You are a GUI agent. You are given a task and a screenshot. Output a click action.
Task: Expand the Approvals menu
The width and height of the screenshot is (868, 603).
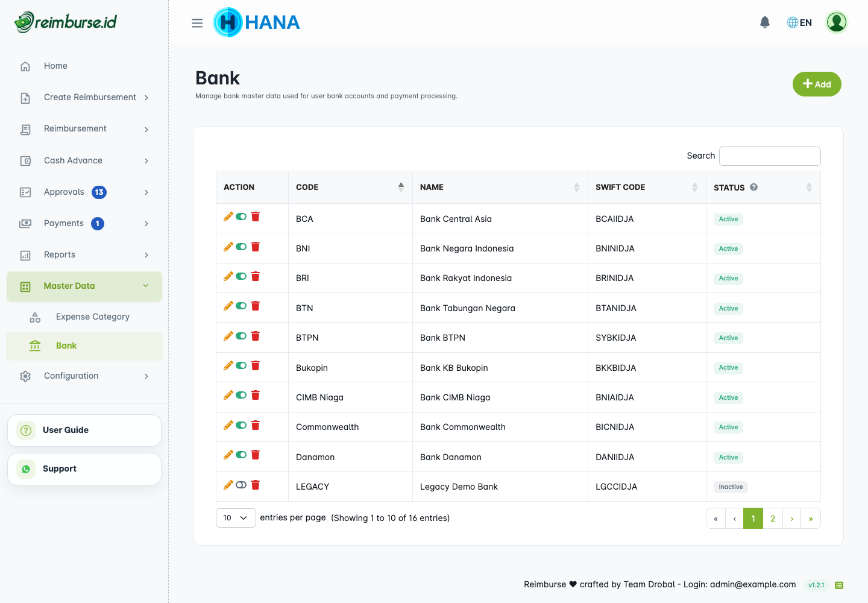click(84, 192)
